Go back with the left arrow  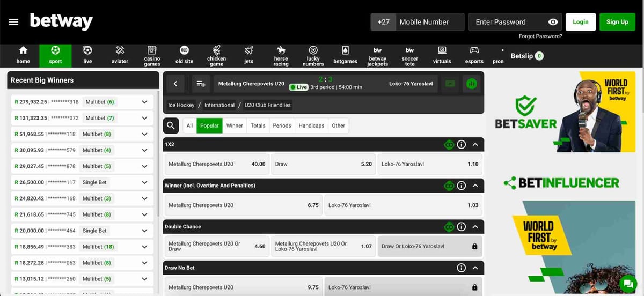(x=175, y=84)
